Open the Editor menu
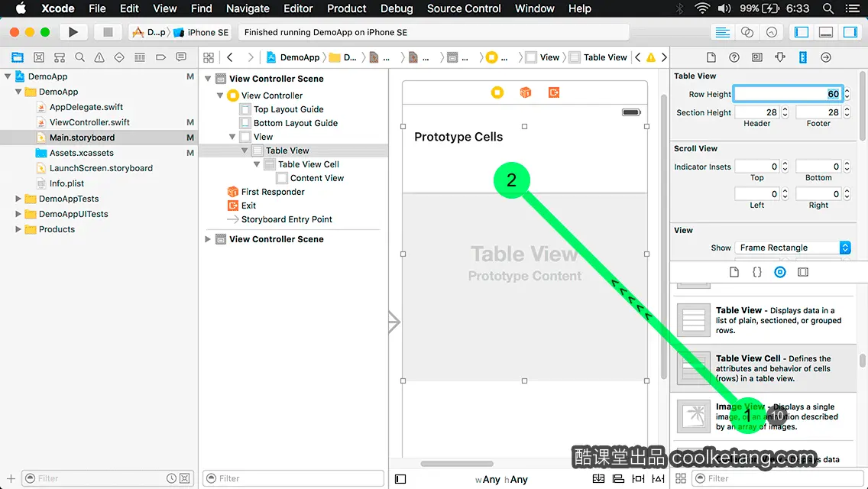Screen dimensions: 868x489 pos(298,8)
